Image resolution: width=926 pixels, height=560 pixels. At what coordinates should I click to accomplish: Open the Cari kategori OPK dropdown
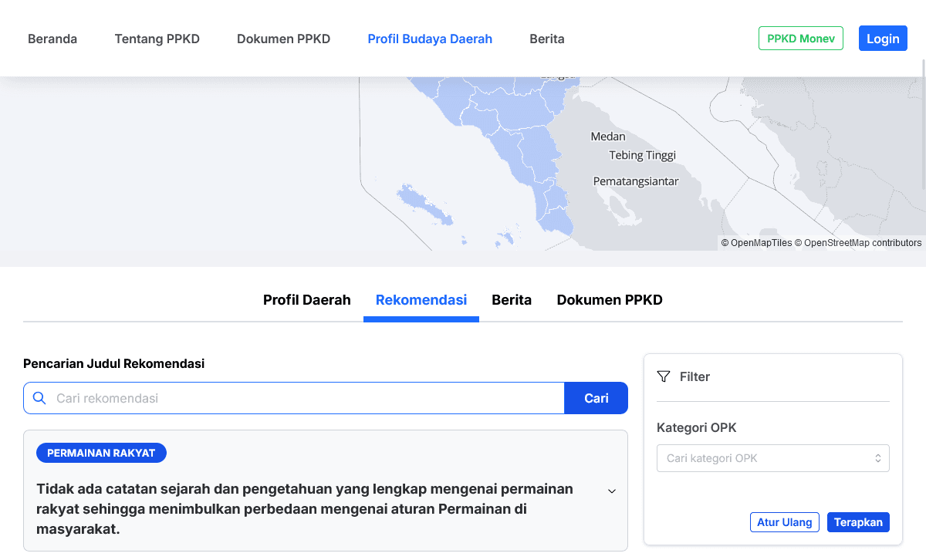click(772, 458)
